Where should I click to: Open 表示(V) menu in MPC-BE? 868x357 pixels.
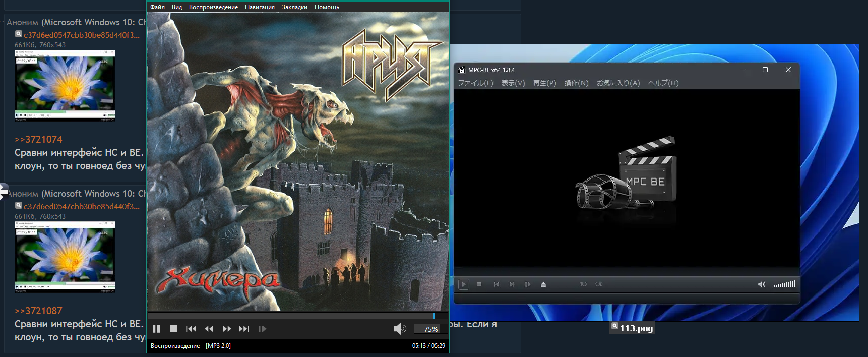(x=513, y=83)
